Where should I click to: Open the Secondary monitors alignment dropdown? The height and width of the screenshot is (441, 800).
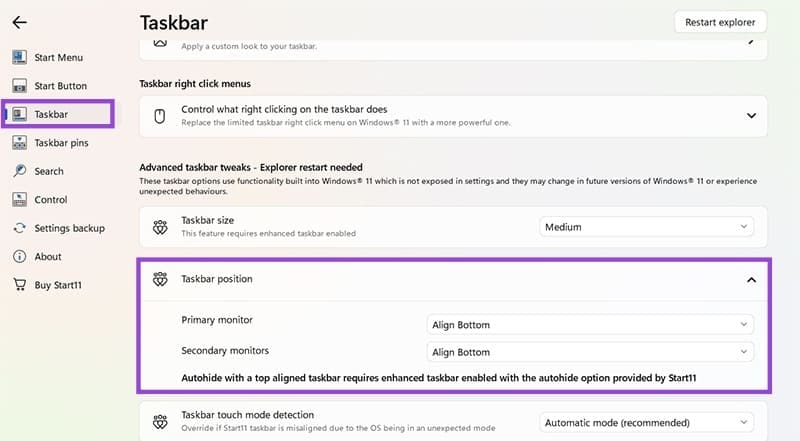(x=589, y=352)
